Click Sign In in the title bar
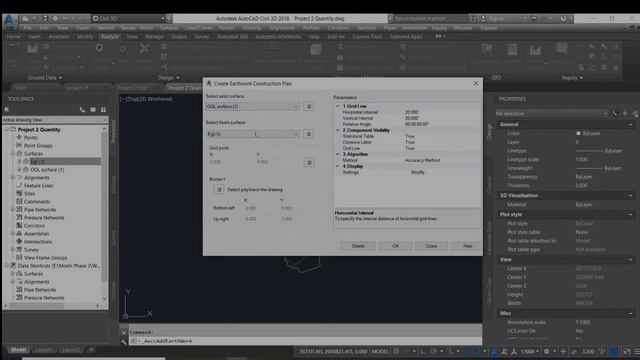The width and height of the screenshot is (640, 360). point(496,19)
